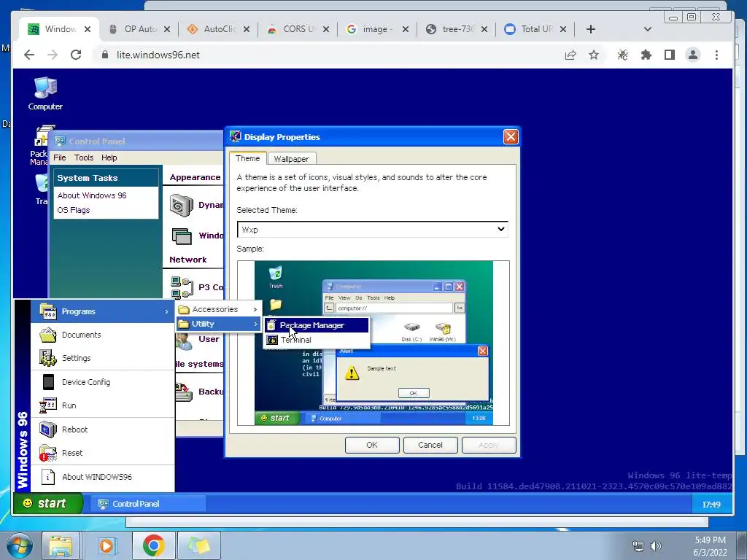The image size is (747, 560).
Task: Open About WINDOWS96 entry
Action: [102, 477]
